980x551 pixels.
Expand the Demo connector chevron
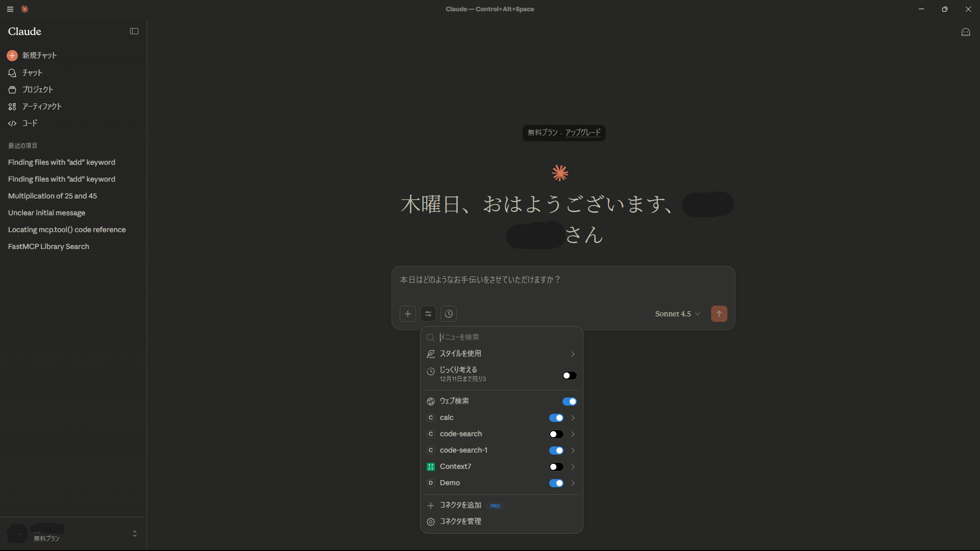[x=573, y=483]
